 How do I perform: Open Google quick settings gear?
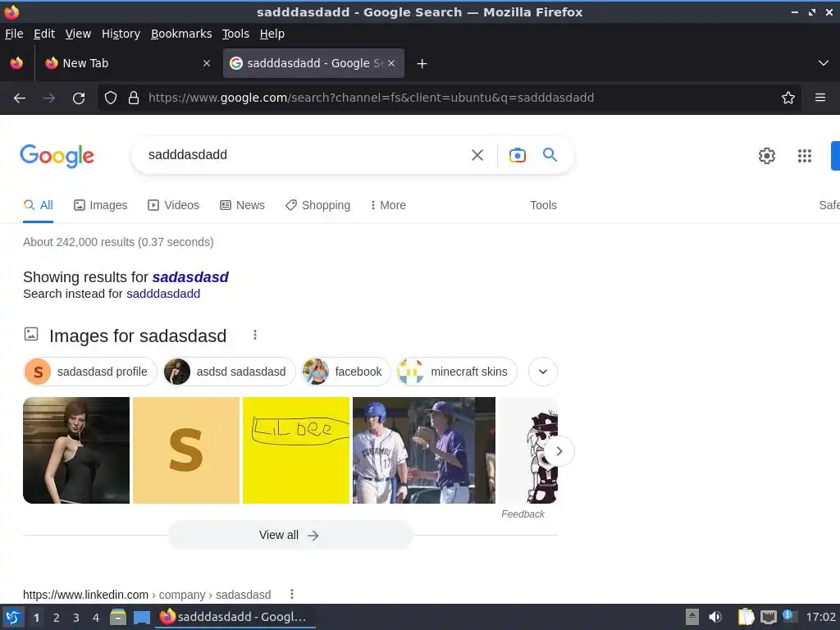767,156
